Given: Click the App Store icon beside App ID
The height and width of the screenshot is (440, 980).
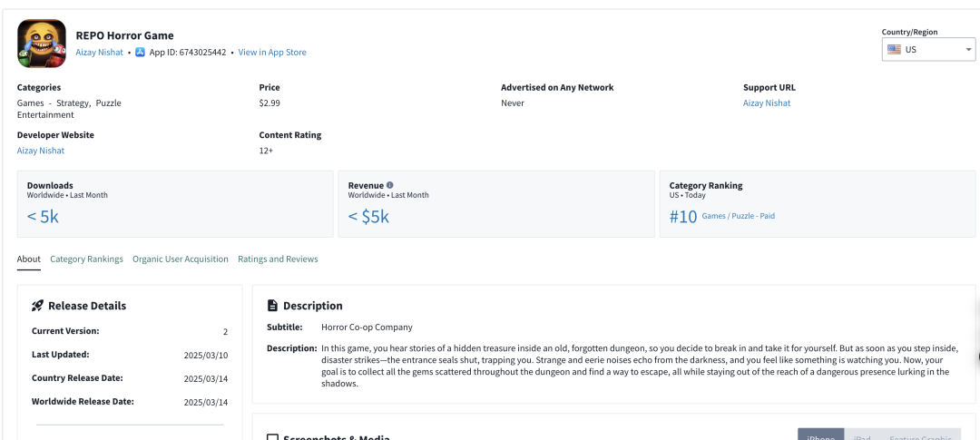Looking at the screenshot, I should coord(141,53).
